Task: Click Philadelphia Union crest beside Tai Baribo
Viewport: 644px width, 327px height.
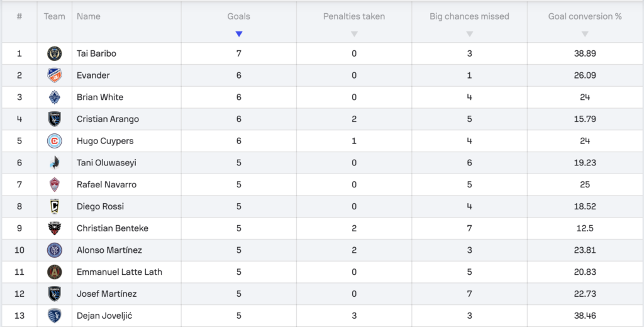Action: click(x=54, y=53)
